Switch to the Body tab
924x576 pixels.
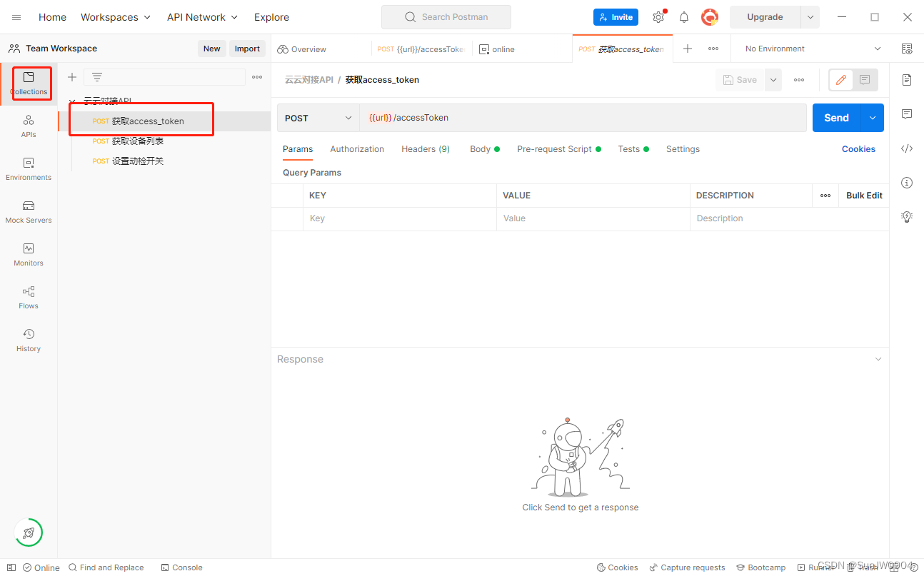click(485, 149)
